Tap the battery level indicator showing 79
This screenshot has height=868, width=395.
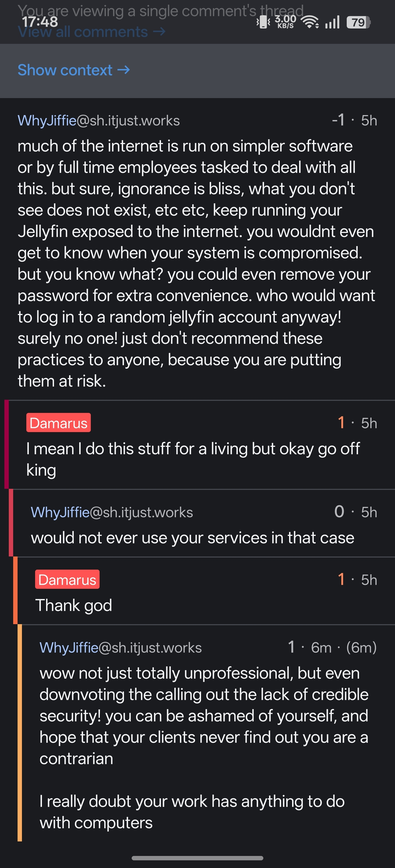point(358,22)
